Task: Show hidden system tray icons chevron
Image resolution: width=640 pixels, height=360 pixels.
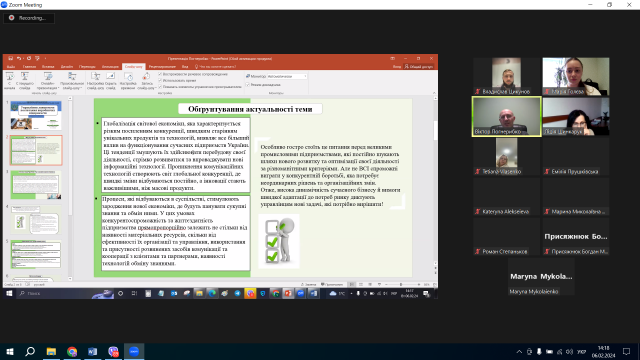Action: point(519,351)
